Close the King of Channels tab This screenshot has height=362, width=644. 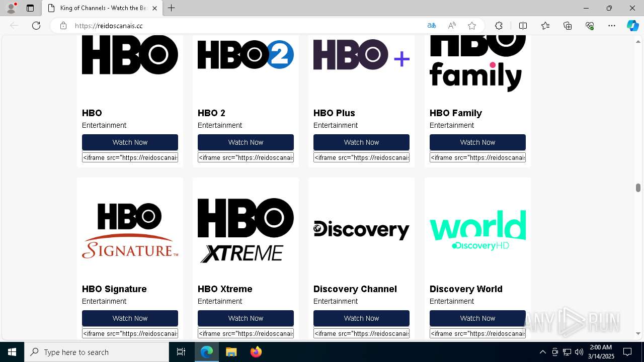pyautogui.click(x=155, y=8)
